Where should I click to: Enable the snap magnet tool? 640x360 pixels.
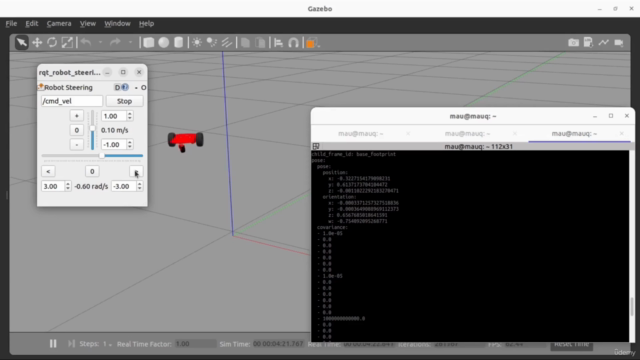point(293,42)
